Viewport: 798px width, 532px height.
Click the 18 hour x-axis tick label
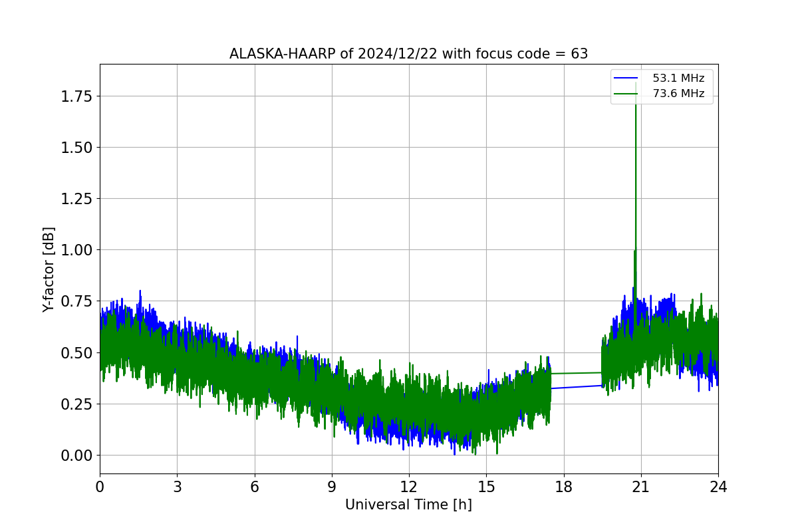click(x=564, y=487)
